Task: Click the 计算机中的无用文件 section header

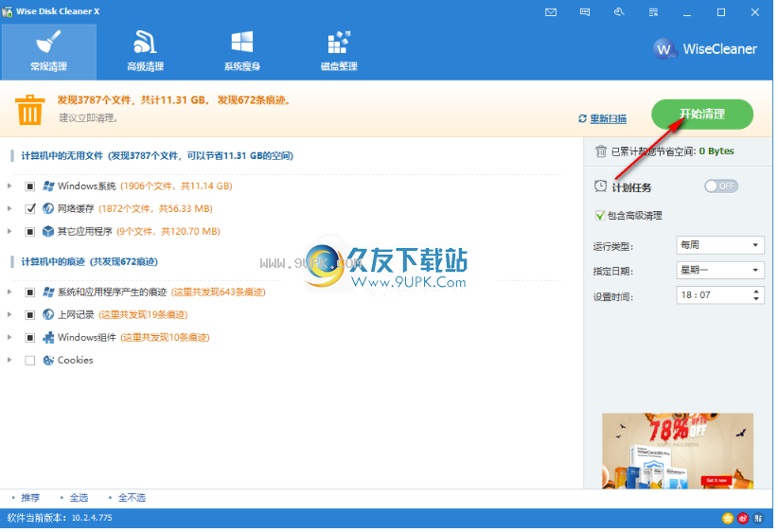Action: [x=157, y=156]
